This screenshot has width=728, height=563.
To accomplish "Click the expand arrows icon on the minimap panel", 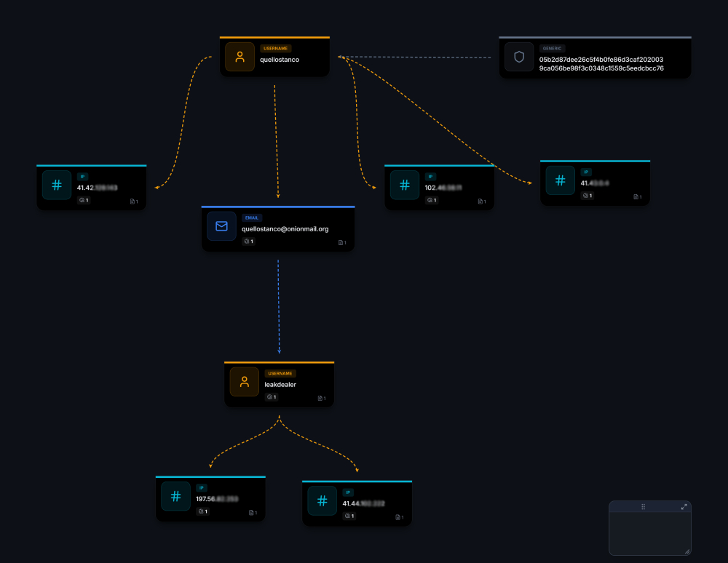I will pos(684,507).
